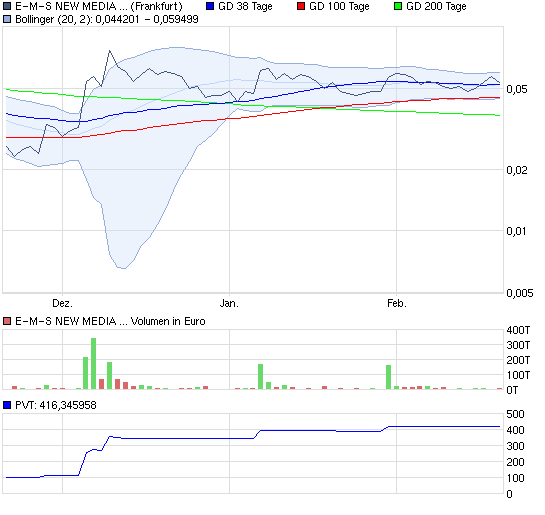Image resolution: width=545 pixels, height=515 pixels.
Task: Click the green GD 200 Tage legend swatch
Action: (x=398, y=6)
